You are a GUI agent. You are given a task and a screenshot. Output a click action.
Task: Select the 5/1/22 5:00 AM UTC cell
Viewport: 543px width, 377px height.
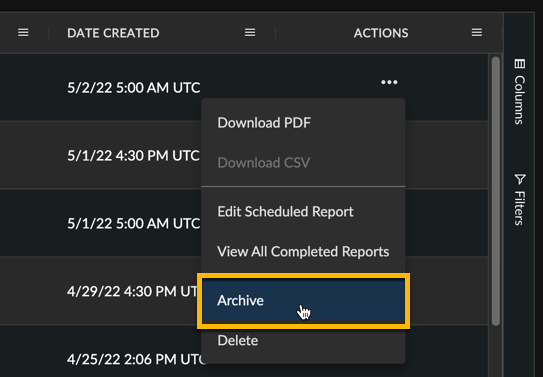click(134, 224)
